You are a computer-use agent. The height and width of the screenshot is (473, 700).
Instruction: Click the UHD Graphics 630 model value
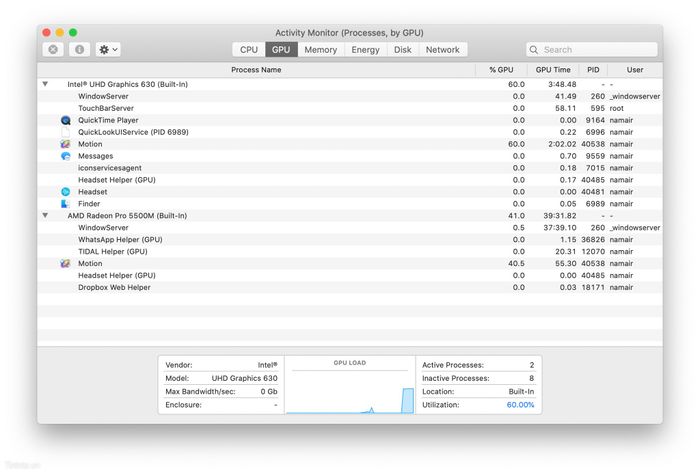[244, 378]
